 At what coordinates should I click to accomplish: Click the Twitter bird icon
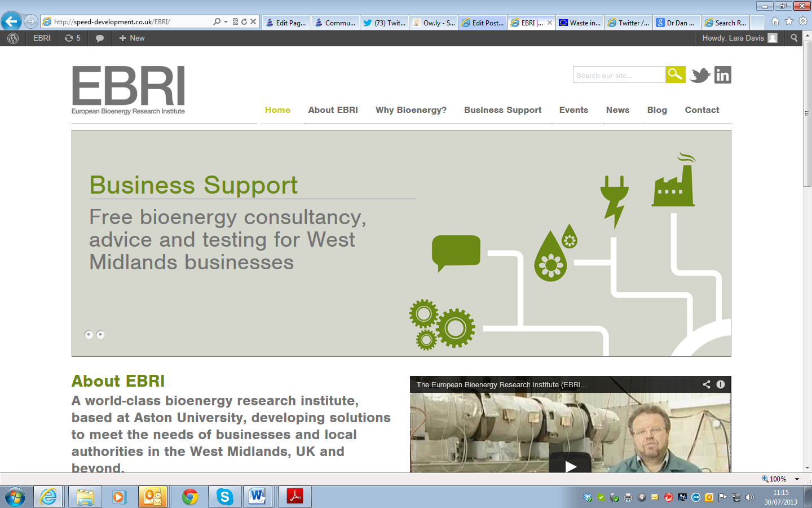coord(700,75)
